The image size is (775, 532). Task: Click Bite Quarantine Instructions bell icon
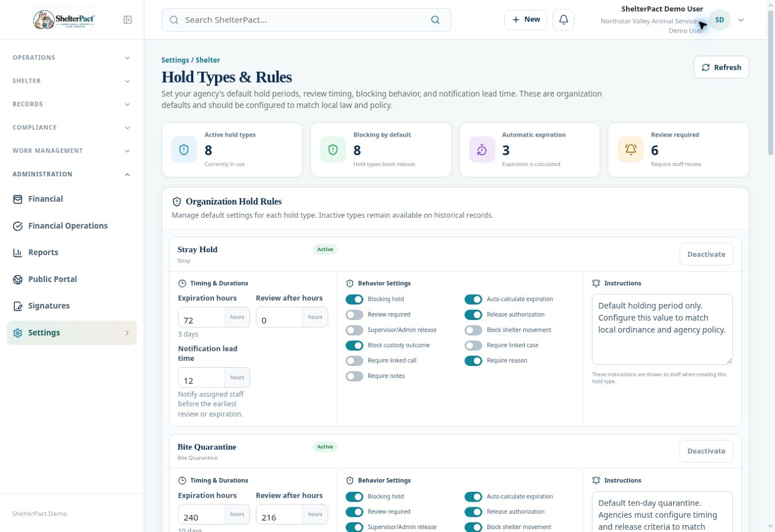pos(596,480)
